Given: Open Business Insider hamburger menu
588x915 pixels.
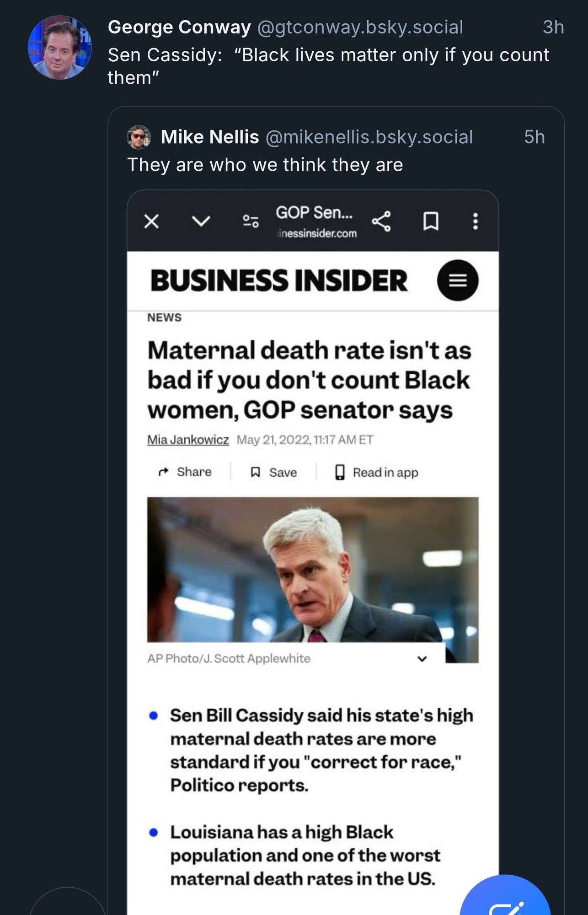Looking at the screenshot, I should (x=458, y=280).
